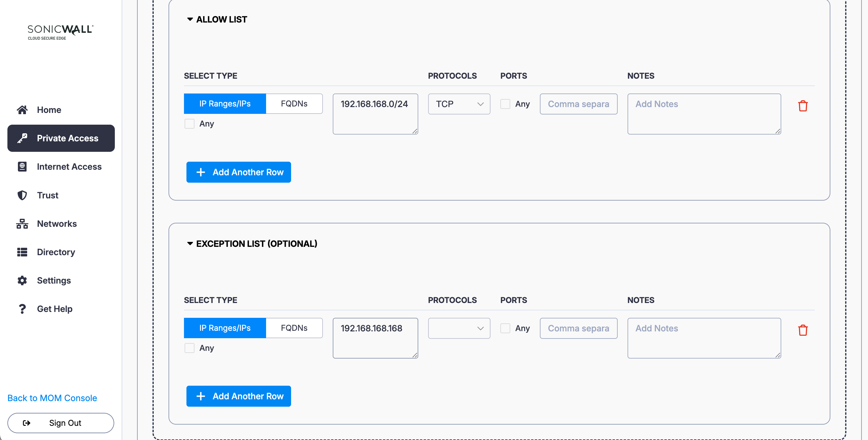Enable Any ports checkbox in Allow List
This screenshot has height=440, width=868.
click(505, 104)
